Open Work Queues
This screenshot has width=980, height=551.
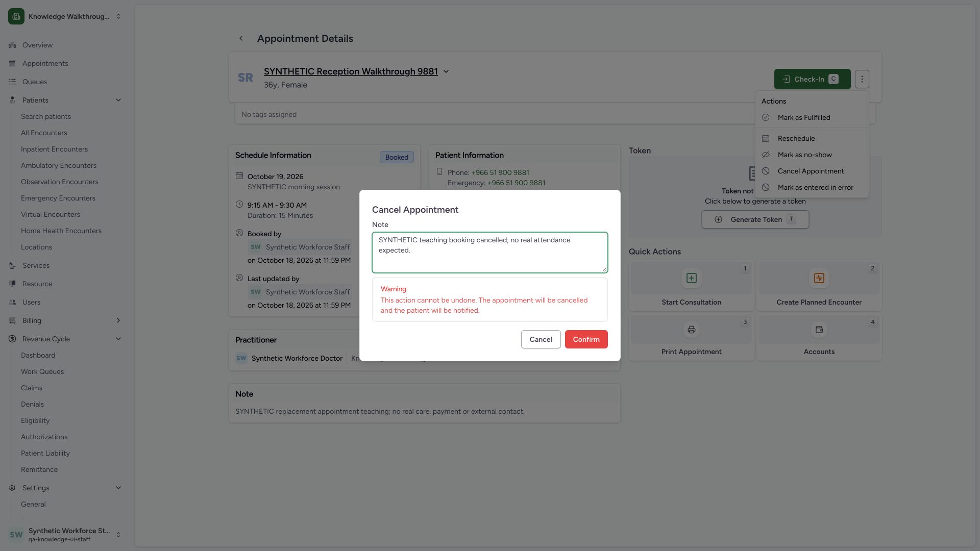(x=42, y=371)
